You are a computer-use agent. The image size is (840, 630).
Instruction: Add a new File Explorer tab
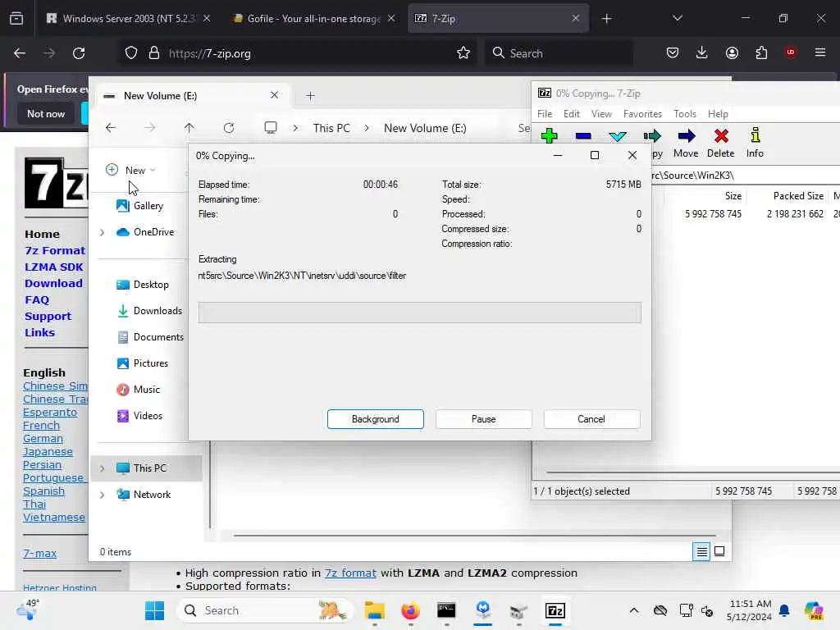tap(310, 96)
